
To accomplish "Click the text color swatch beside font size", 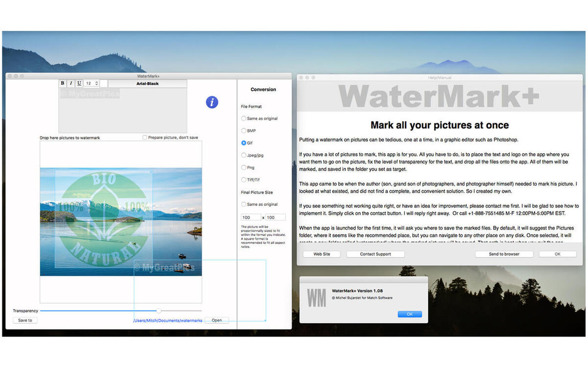I will pyautogui.click(x=104, y=83).
